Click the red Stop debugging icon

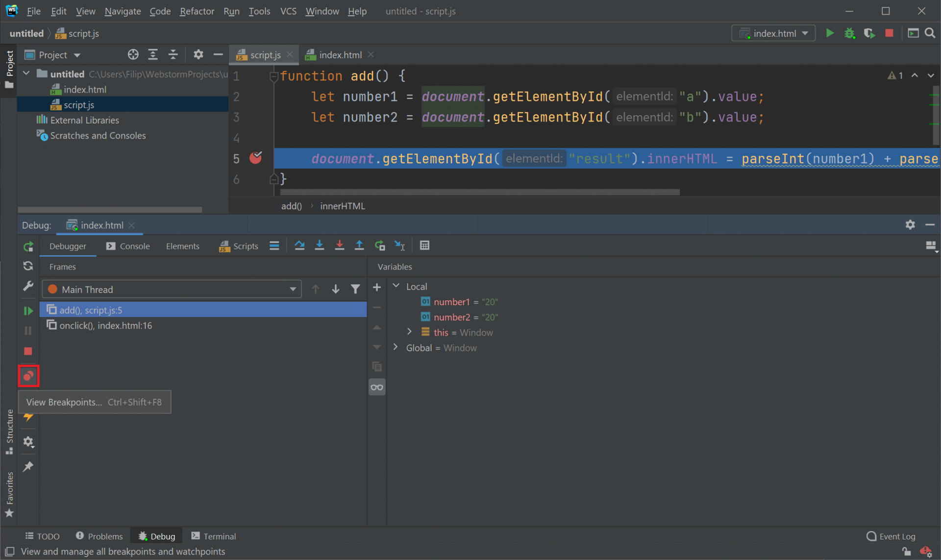click(x=28, y=351)
